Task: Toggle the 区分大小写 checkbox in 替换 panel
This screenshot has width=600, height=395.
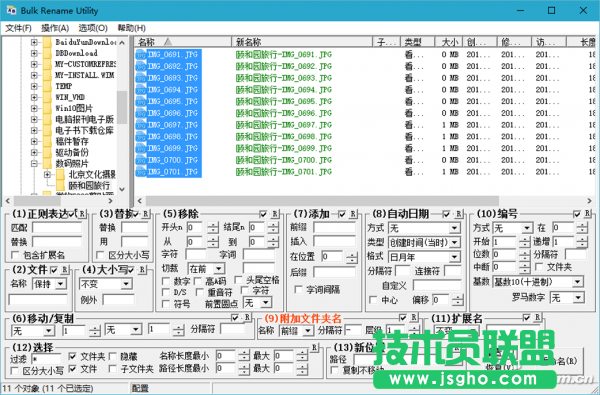Action: [100, 255]
